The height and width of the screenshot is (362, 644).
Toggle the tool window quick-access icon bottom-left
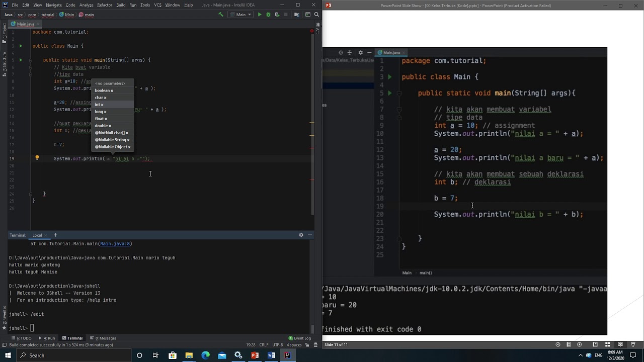(4, 345)
